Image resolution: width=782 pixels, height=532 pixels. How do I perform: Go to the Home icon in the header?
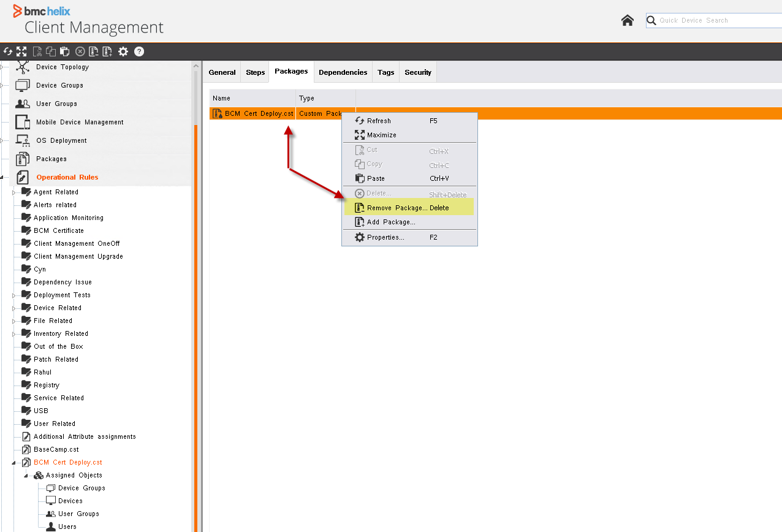pyautogui.click(x=628, y=20)
